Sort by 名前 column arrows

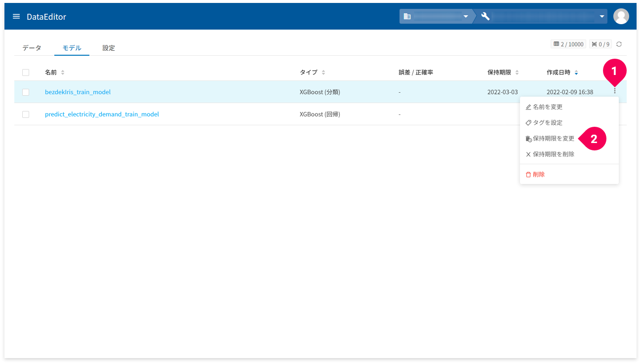pyautogui.click(x=63, y=73)
